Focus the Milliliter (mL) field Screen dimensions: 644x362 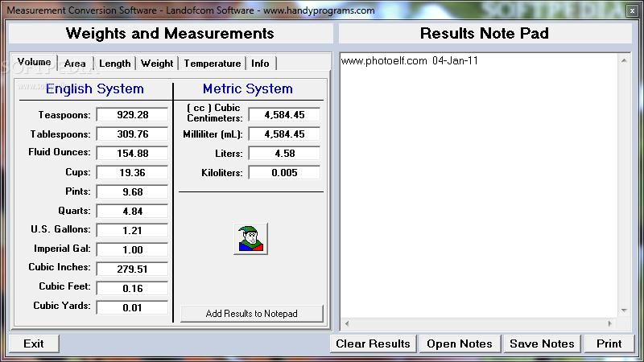[x=284, y=134]
